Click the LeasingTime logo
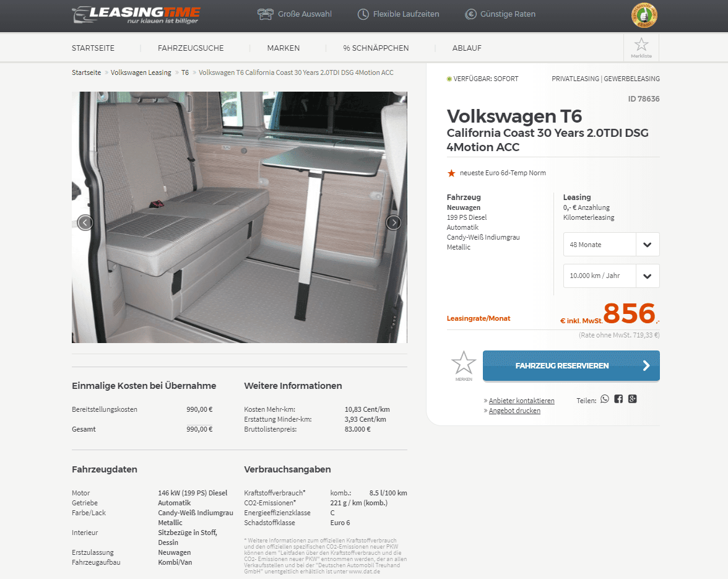Viewport: 728px width, 579px height. (x=136, y=14)
